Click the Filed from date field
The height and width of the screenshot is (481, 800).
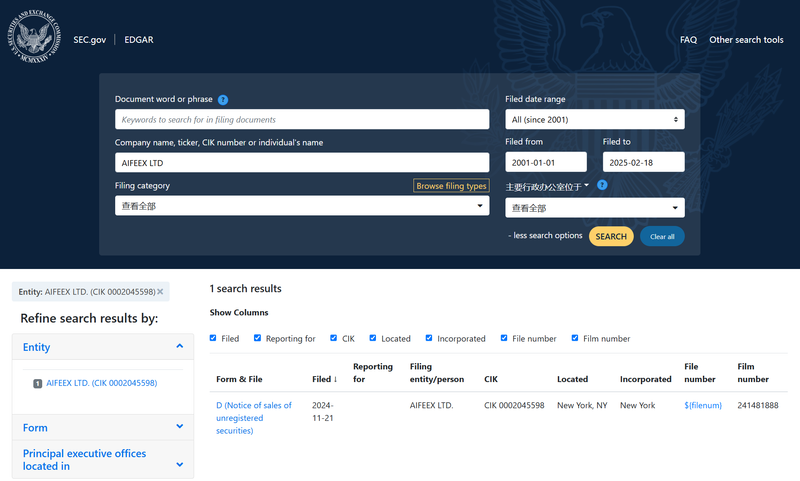coord(546,162)
